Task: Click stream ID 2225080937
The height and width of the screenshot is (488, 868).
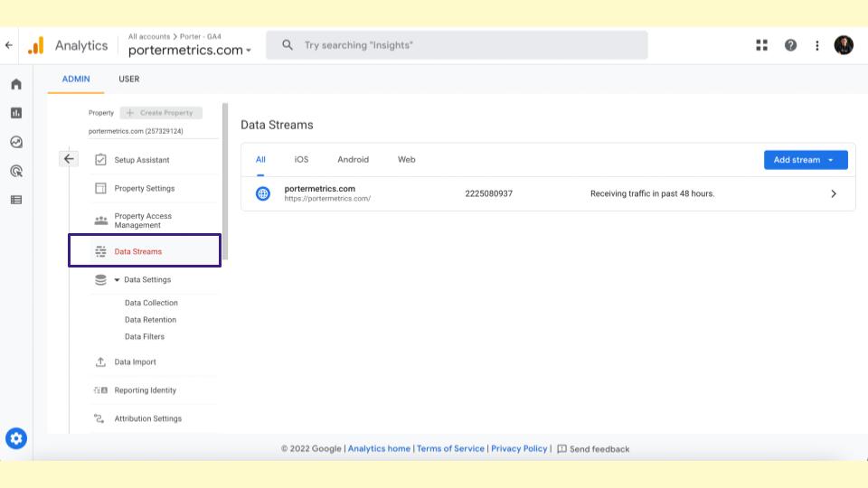Action: click(489, 193)
